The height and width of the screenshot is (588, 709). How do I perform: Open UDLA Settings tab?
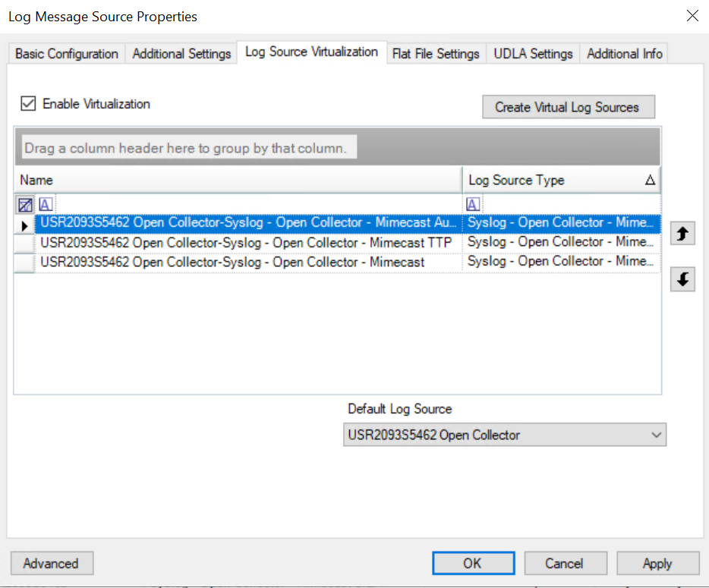[533, 54]
